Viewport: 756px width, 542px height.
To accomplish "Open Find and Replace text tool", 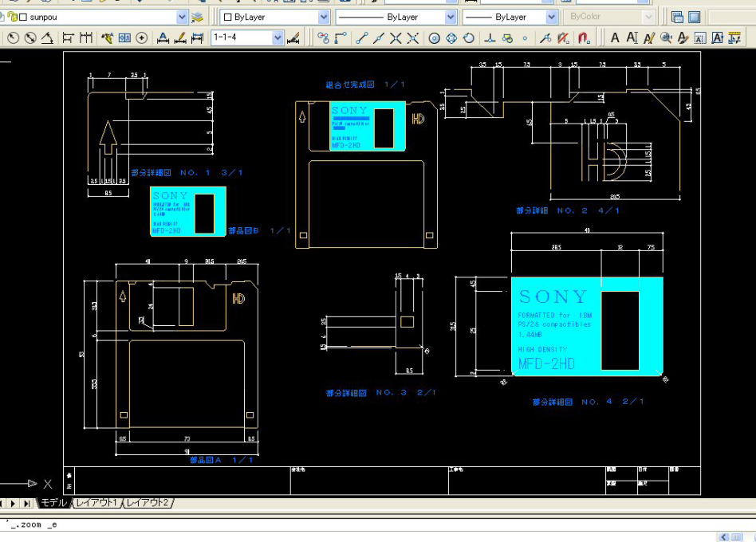I will click(x=667, y=37).
